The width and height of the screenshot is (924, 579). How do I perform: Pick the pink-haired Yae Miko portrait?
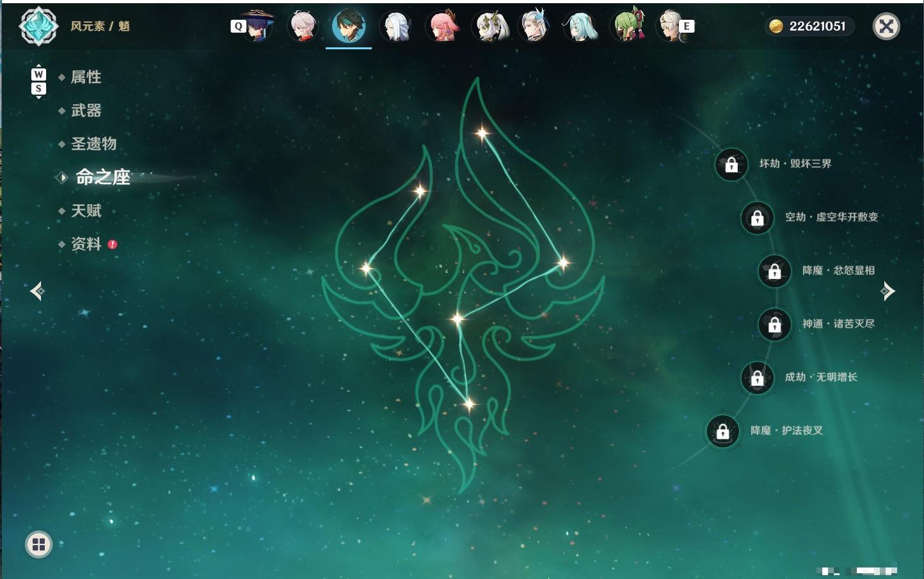(443, 26)
